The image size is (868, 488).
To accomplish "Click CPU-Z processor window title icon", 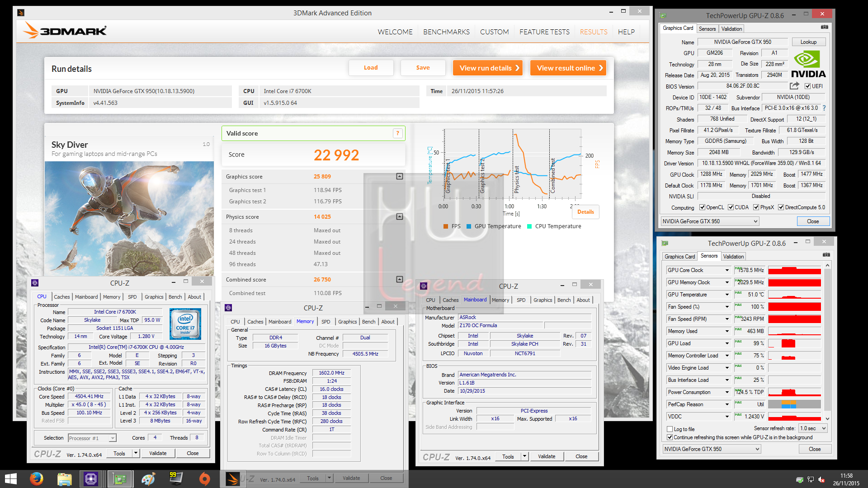I will click(35, 283).
